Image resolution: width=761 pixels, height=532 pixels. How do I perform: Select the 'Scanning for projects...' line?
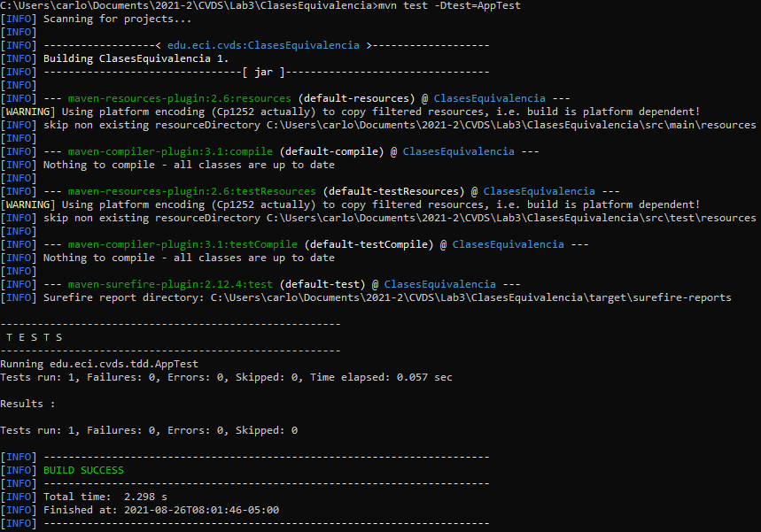tap(118, 19)
